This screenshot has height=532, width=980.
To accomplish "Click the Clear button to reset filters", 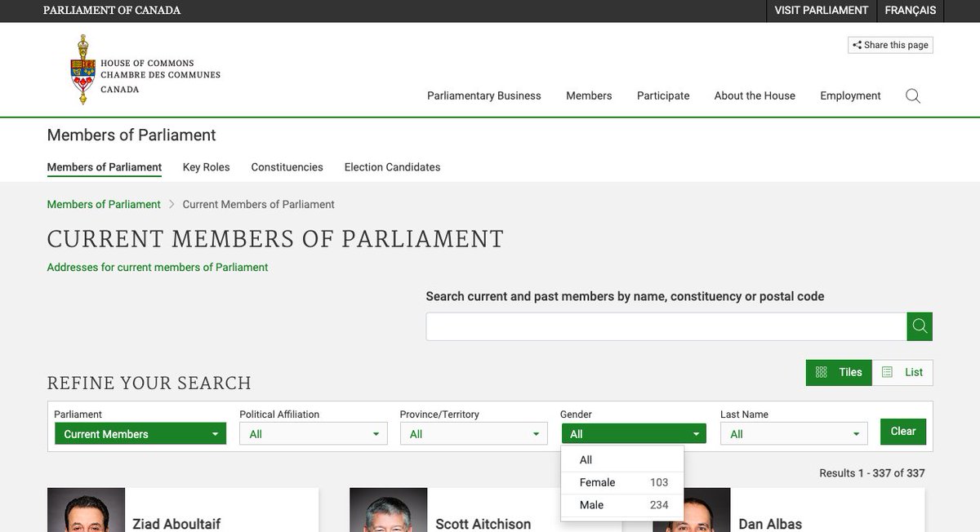I will 902,431.
